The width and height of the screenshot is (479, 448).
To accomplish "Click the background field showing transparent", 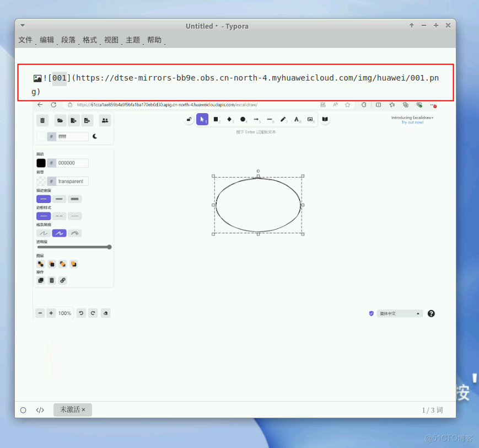I will pos(72,182).
